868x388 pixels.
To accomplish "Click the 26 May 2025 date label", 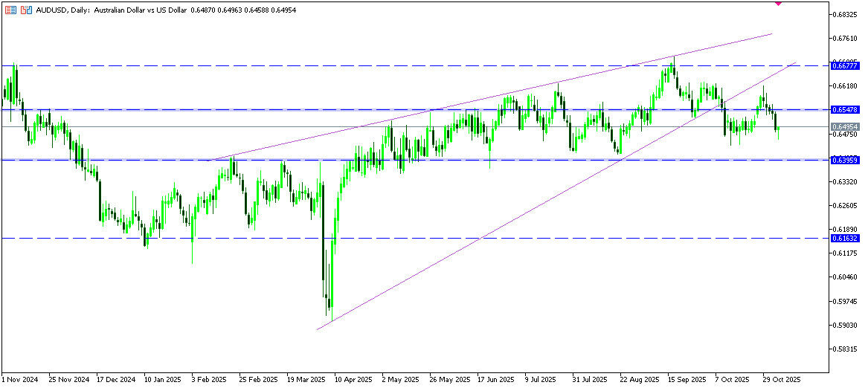I will coord(448,378).
